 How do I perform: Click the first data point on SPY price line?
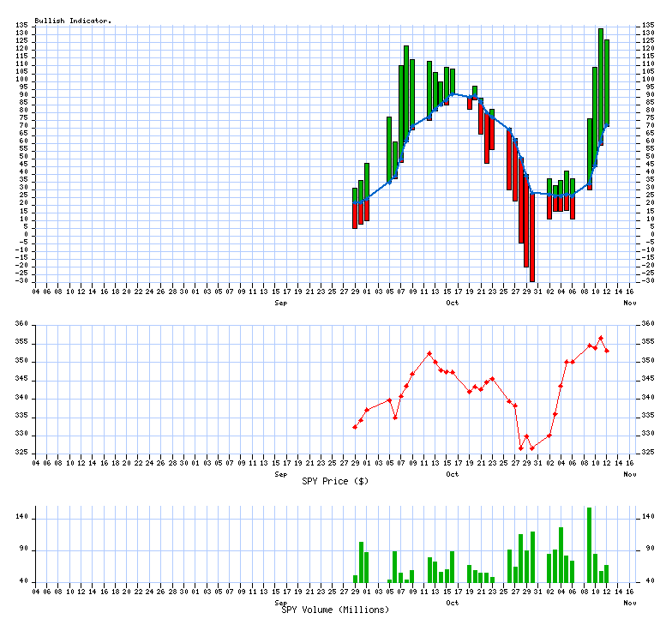tap(355, 427)
